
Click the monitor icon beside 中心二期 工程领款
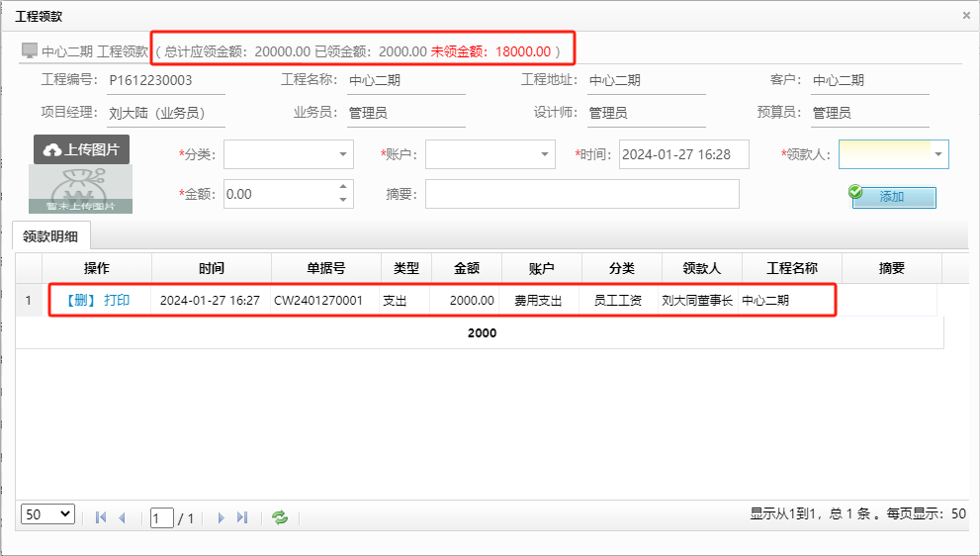click(30, 50)
